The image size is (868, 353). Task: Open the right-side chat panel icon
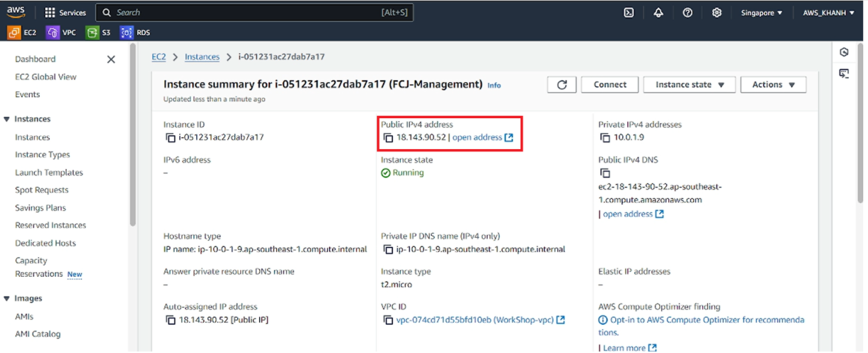844,74
